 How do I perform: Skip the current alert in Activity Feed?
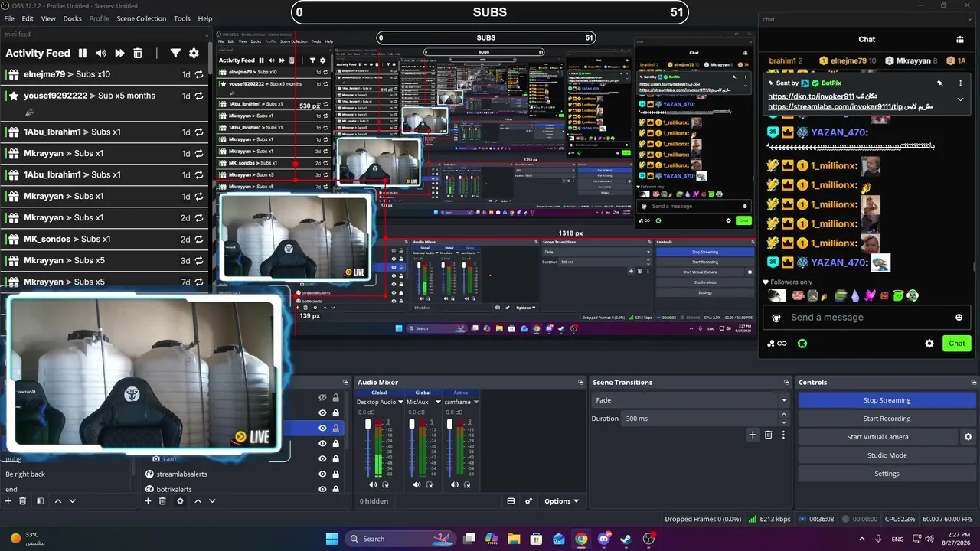click(119, 53)
